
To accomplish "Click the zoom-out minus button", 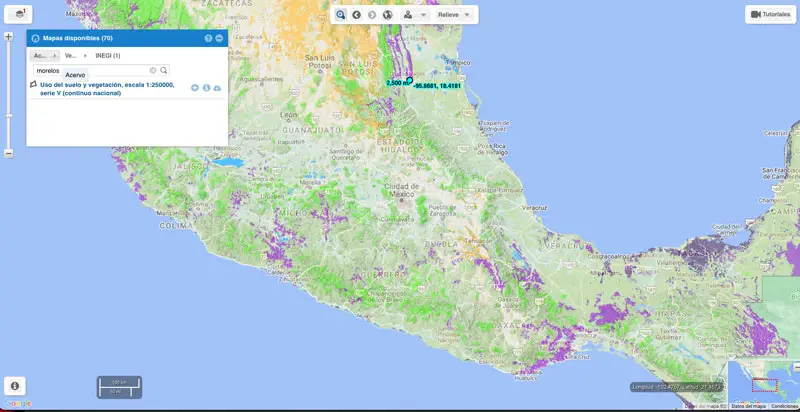I will (8, 153).
